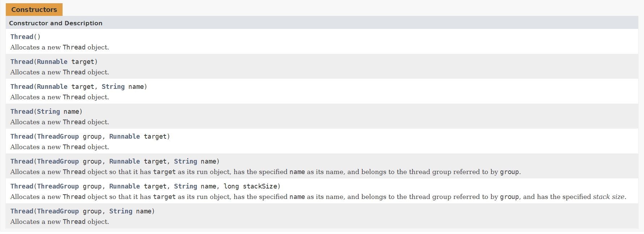Screen dimensions: 644x234
Task: Click String type in the stackSize constructor row
Action: pos(185,186)
